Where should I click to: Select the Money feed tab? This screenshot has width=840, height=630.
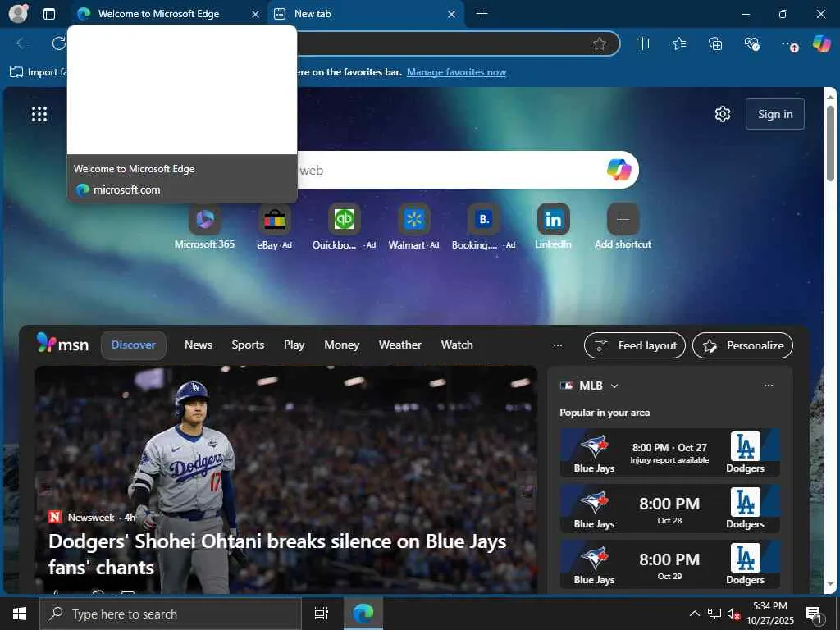point(342,345)
